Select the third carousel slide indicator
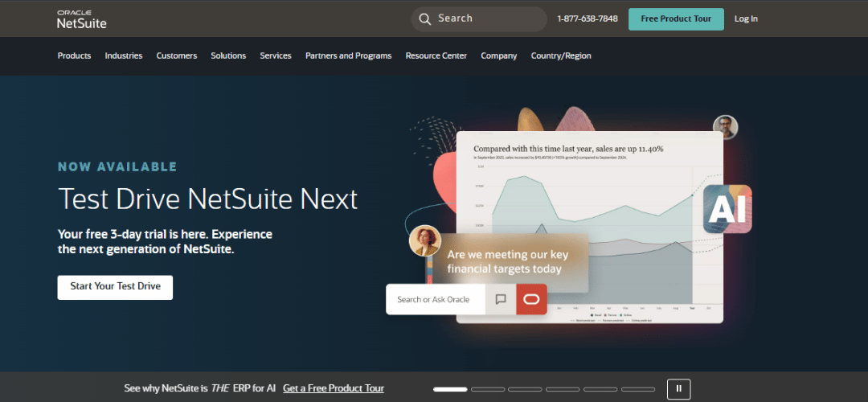This screenshot has height=402, width=868. (x=525, y=389)
